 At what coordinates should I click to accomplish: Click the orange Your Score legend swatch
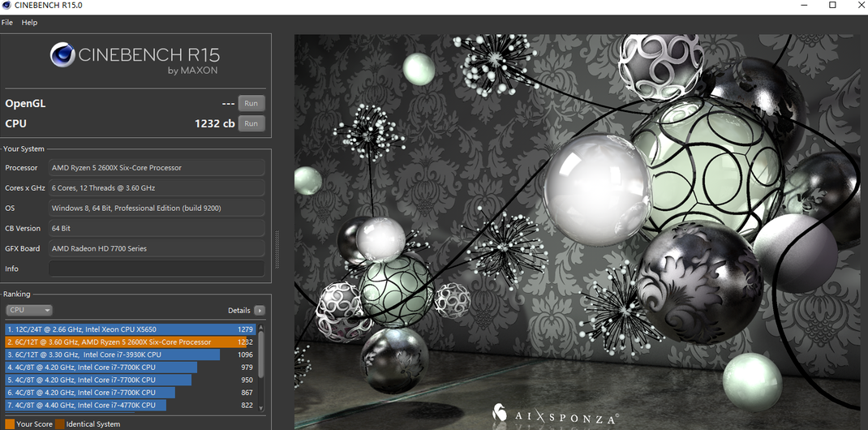tap(10, 424)
